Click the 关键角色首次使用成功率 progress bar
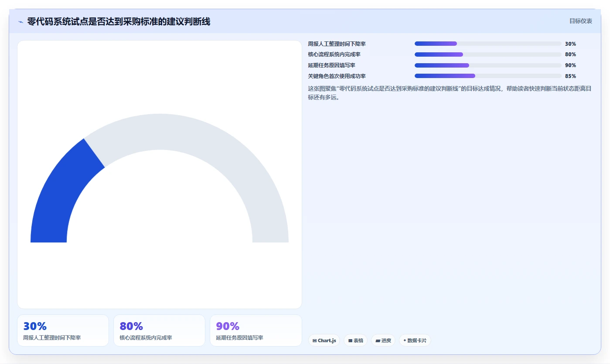The height and width of the screenshot is (364, 610). pos(488,76)
